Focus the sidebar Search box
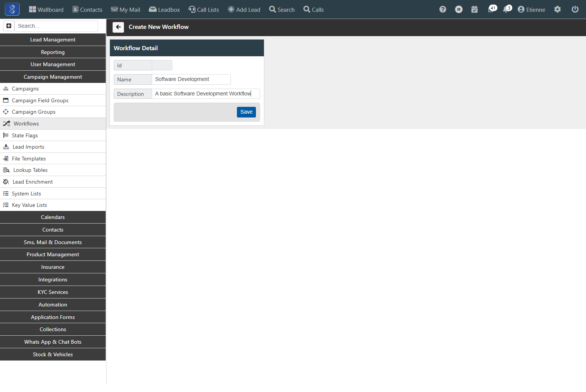 (56, 26)
